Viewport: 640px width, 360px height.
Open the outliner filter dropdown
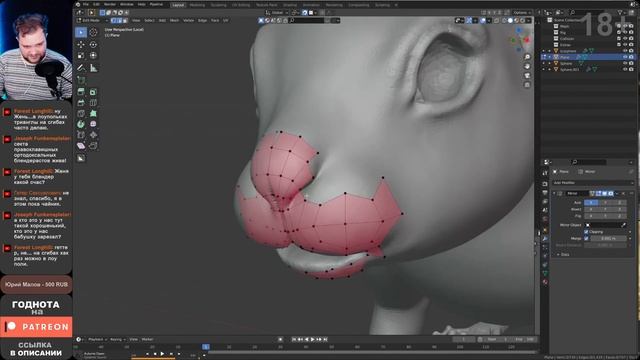623,13
